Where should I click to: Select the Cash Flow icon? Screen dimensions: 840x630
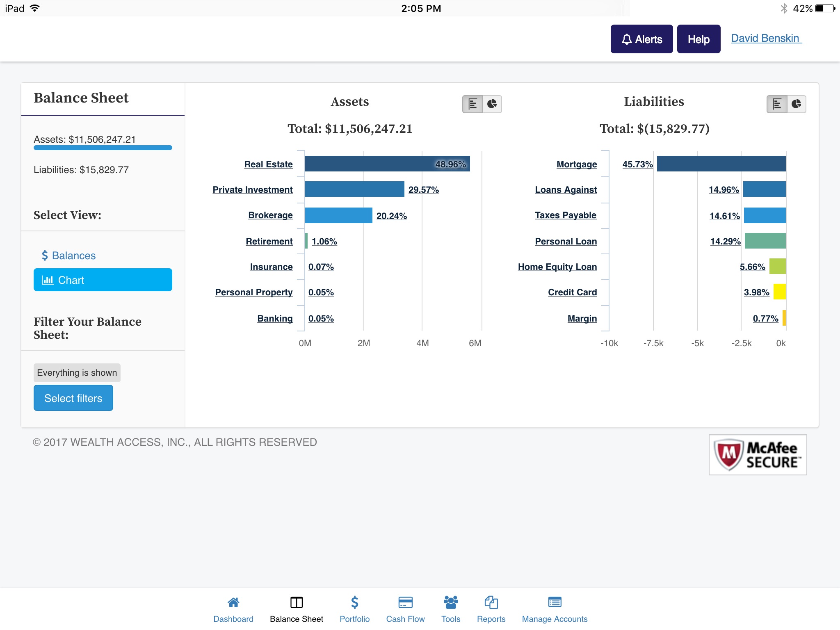[x=405, y=603]
